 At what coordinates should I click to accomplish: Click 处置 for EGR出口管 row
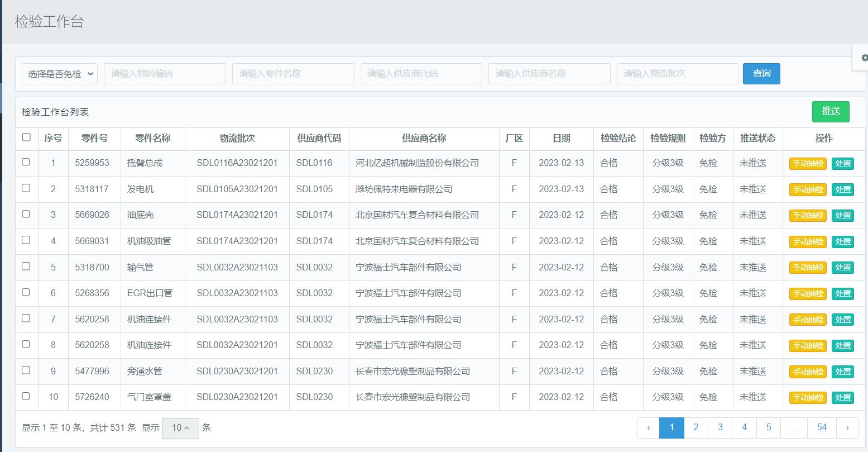pyautogui.click(x=843, y=294)
